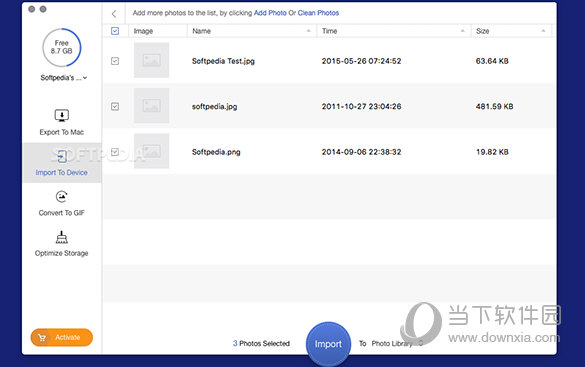The height and width of the screenshot is (367, 585).
Task: Select the Import To Device icon
Action: (x=62, y=156)
